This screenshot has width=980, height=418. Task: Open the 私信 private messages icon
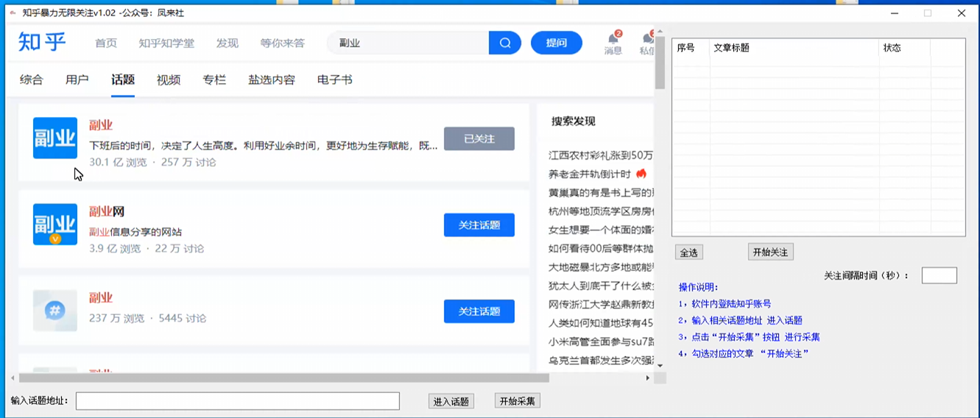(x=647, y=40)
